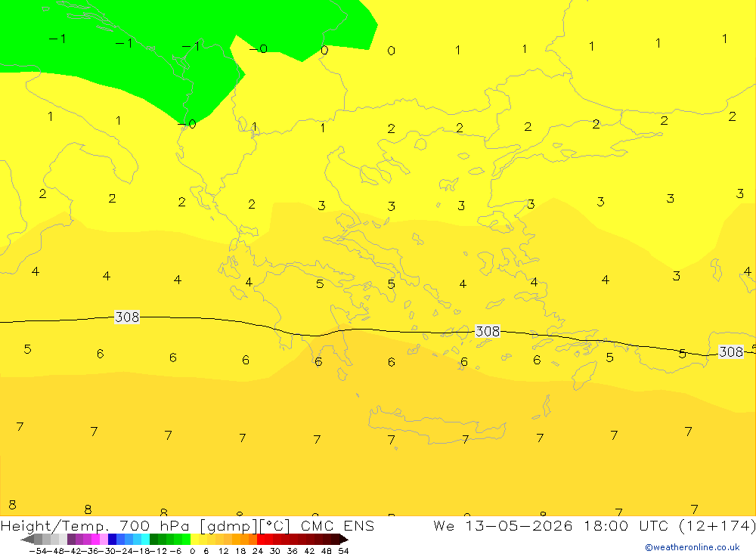The image size is (756, 554).
Task: Click the 308 contour label over the Aegean
Action: click(x=488, y=331)
